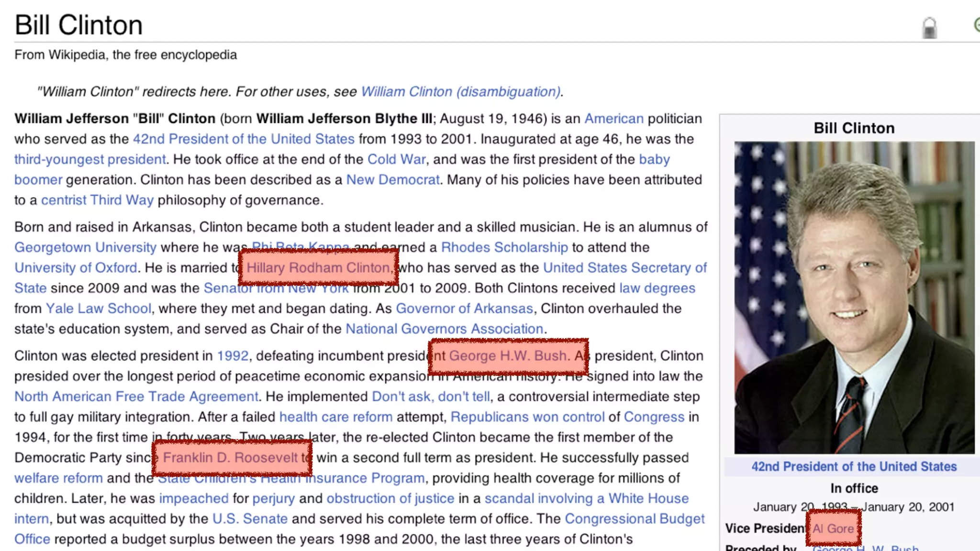Viewport: 980px width, 551px height.
Task: Follow the Yale Law School link
Action: tap(99, 309)
